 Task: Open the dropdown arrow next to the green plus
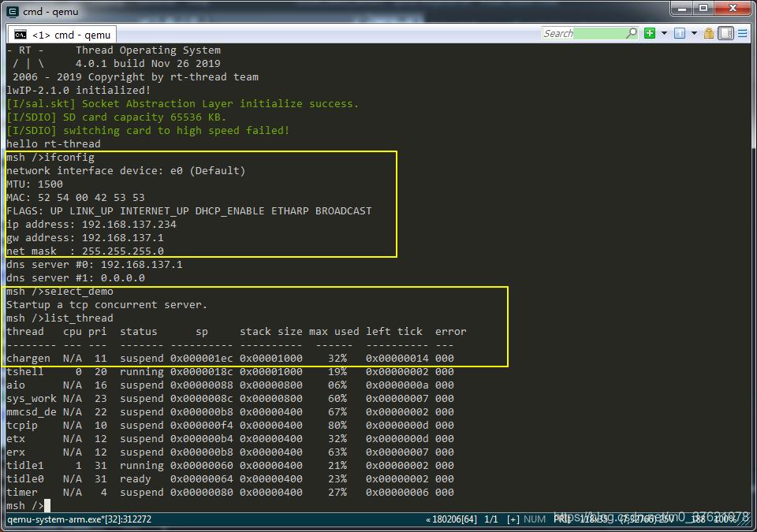coord(664,33)
